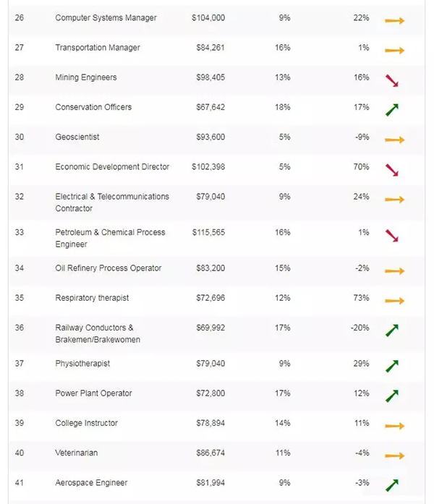Click Railway Conductors & Brakemen/Brakewomen text
Screen dimensions: 434x504
(x=97, y=333)
